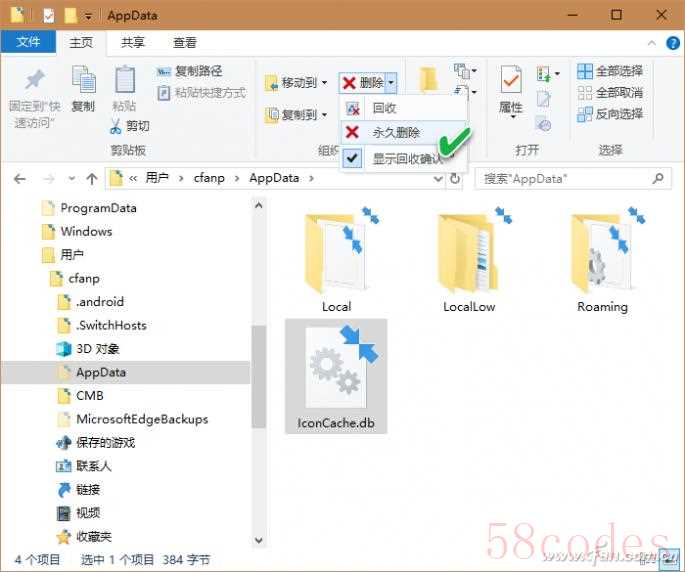Select MicrosoftEdgeBackups in the tree
This screenshot has width=685, height=572.
click(x=133, y=419)
